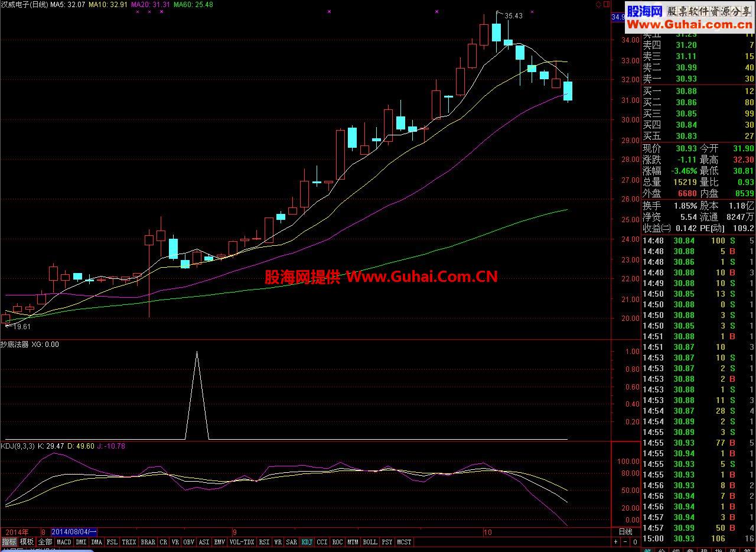This screenshot has width=756, height=552.
Task: Switch indicator to SAR
Action: (292, 541)
